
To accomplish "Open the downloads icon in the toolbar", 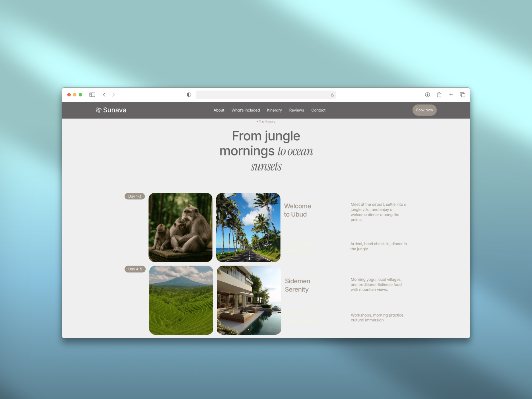I will (x=427, y=95).
